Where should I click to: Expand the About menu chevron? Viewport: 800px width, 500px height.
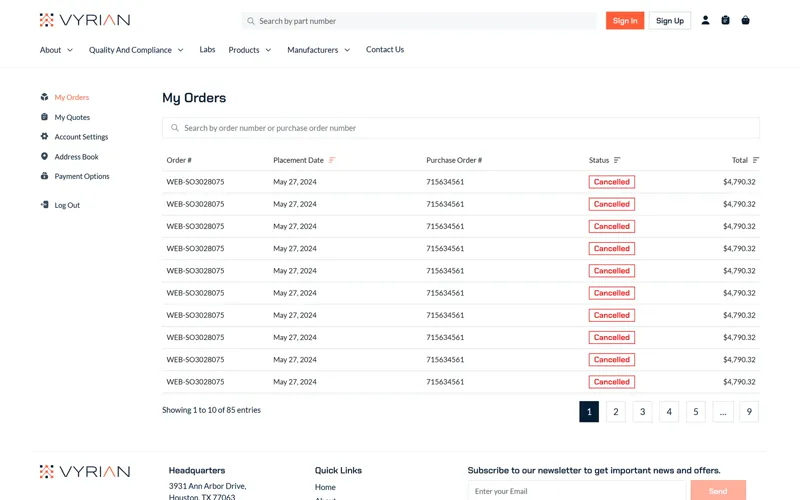coord(70,50)
